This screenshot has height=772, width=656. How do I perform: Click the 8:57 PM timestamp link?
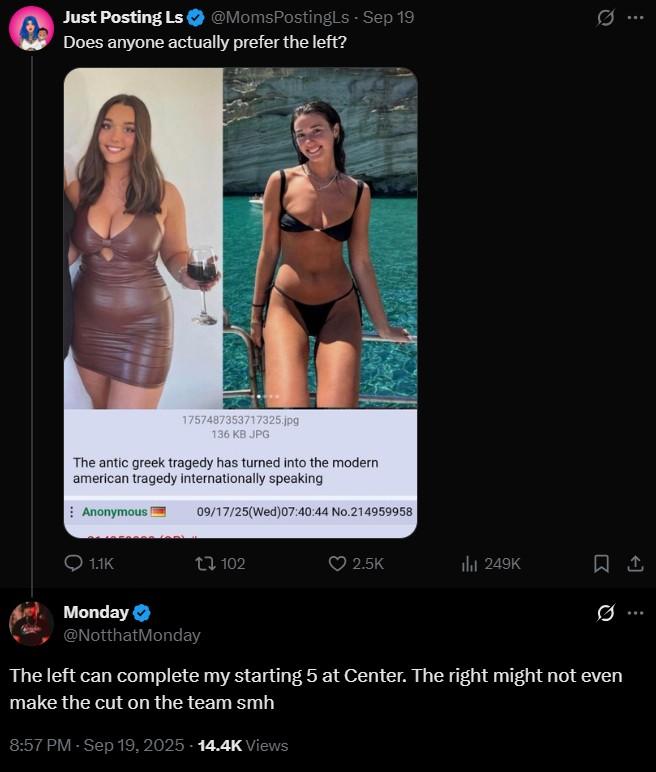[95, 745]
